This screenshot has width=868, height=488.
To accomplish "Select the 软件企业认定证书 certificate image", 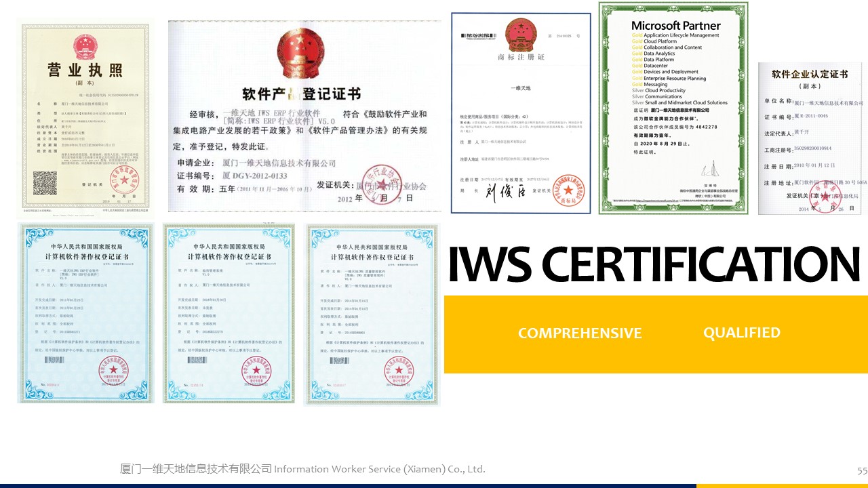I will pyautogui.click(x=811, y=138).
